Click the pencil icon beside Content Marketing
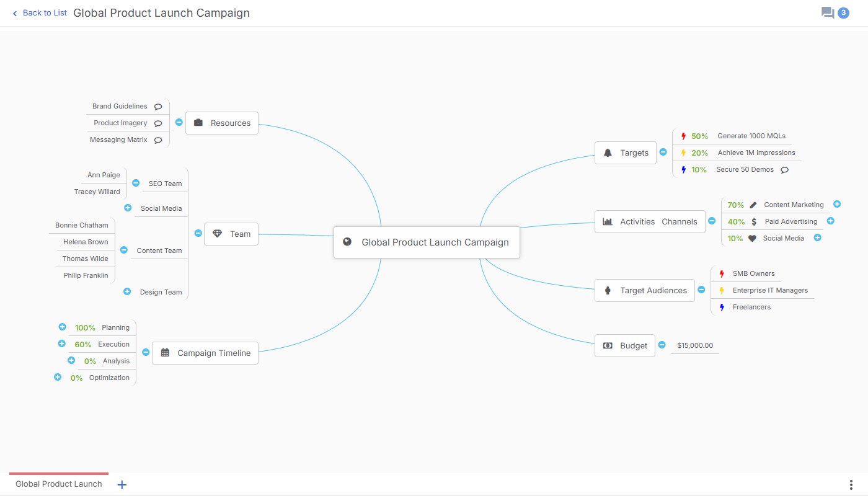The width and height of the screenshot is (868, 496). 753,205
